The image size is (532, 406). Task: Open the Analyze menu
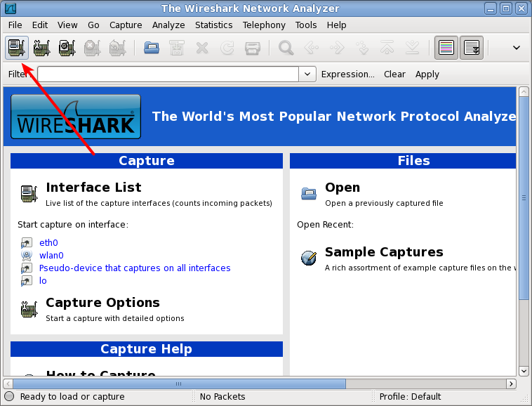168,25
